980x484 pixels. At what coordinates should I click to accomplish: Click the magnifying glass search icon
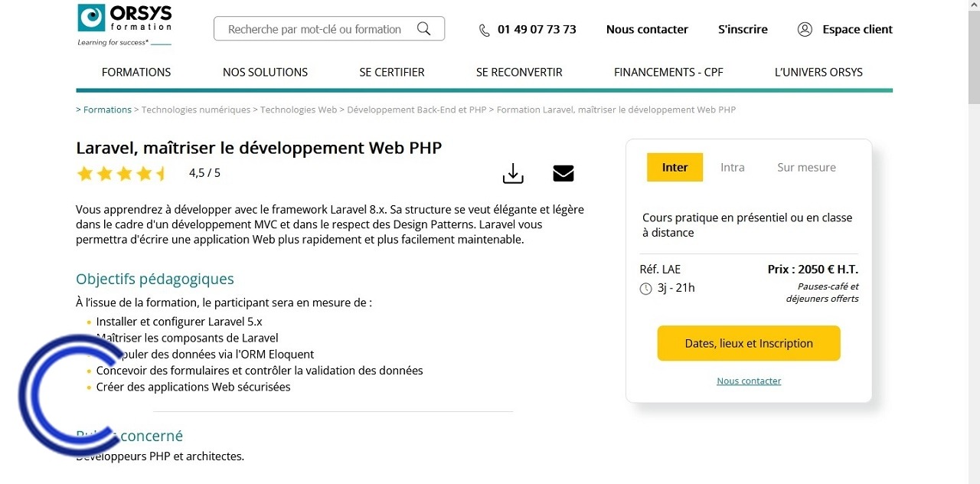click(423, 29)
